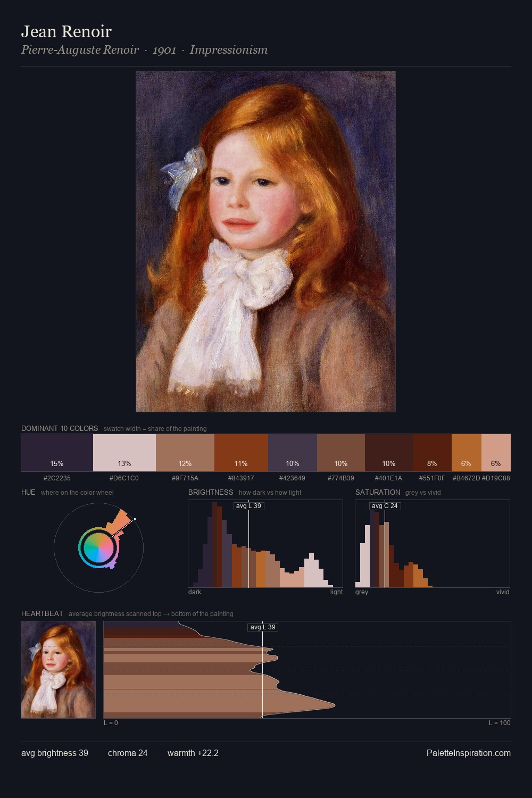Click the 'light' axis label under brightness
The height and width of the screenshot is (798, 532).
pos(336,592)
